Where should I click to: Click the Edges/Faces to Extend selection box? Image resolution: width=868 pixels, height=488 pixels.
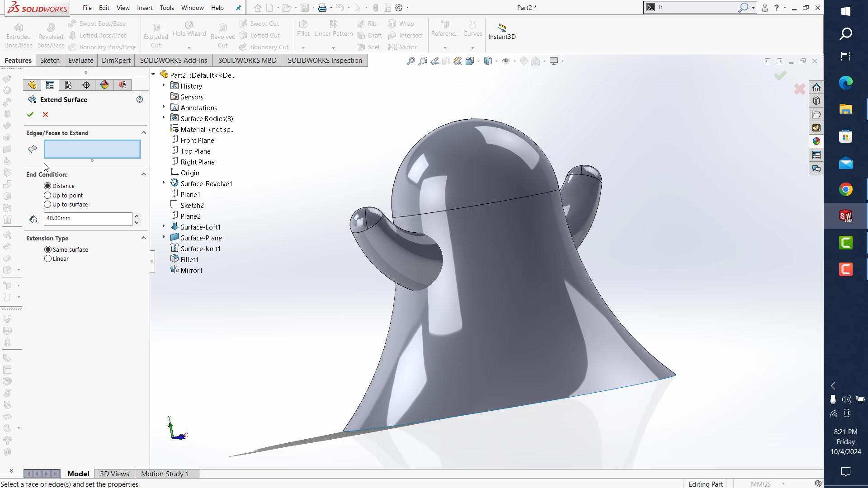[x=92, y=149]
